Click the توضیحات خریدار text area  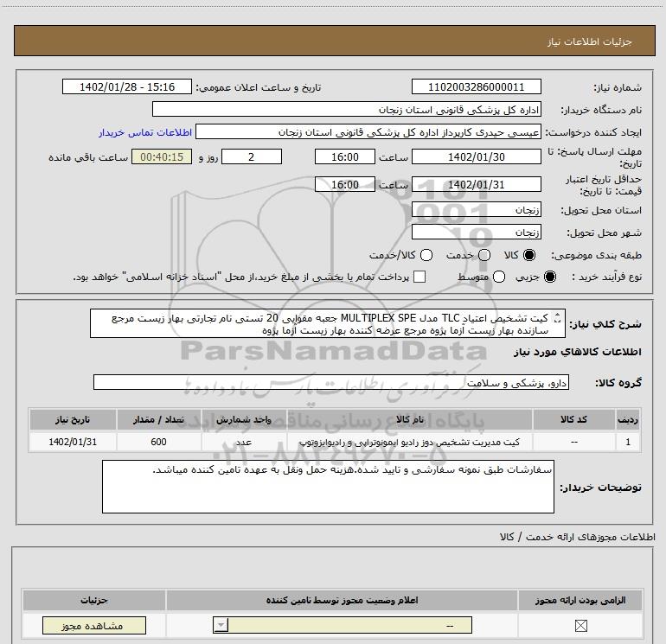(328, 487)
